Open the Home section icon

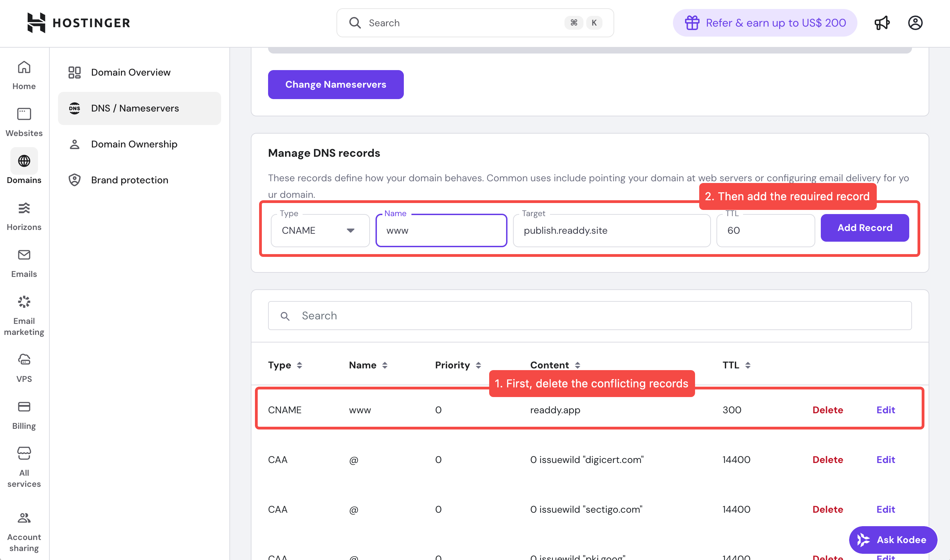[x=24, y=68]
